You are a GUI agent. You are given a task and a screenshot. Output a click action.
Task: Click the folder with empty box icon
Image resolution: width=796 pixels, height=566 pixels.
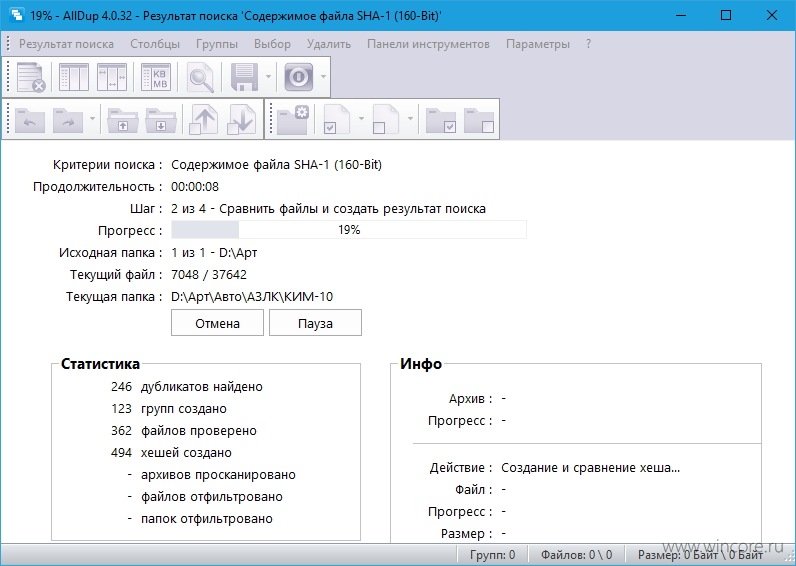tap(479, 121)
